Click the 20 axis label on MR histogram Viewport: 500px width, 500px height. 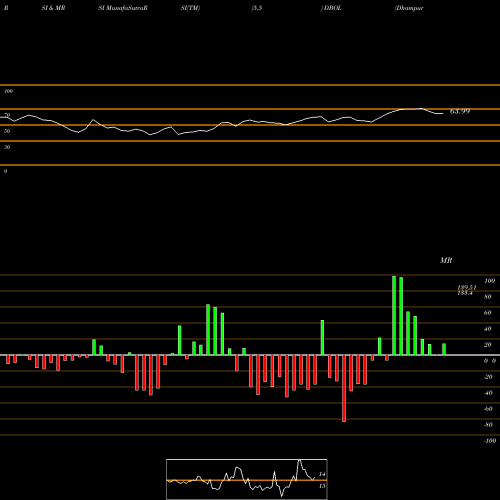[488, 345]
